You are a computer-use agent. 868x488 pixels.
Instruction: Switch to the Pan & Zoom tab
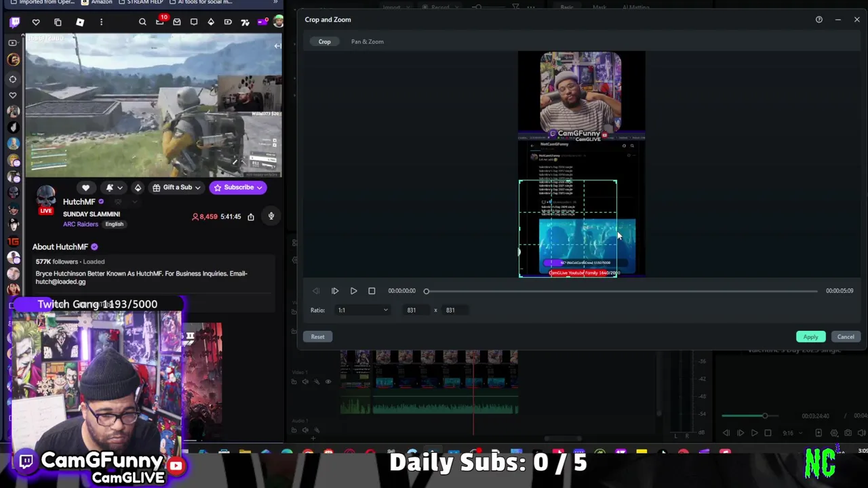pyautogui.click(x=367, y=42)
